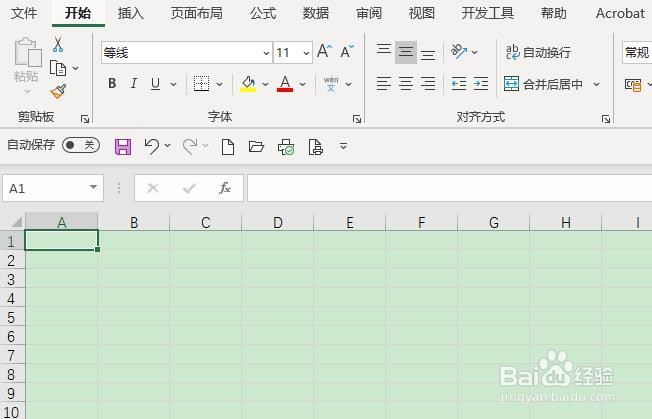Align text to bottom

pyautogui.click(x=428, y=54)
